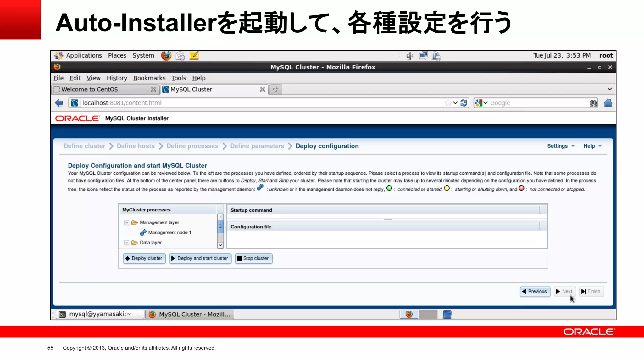Image resolution: width=644 pixels, height=362 pixels.
Task: Go to the Firefox home page icon
Action: point(608,103)
